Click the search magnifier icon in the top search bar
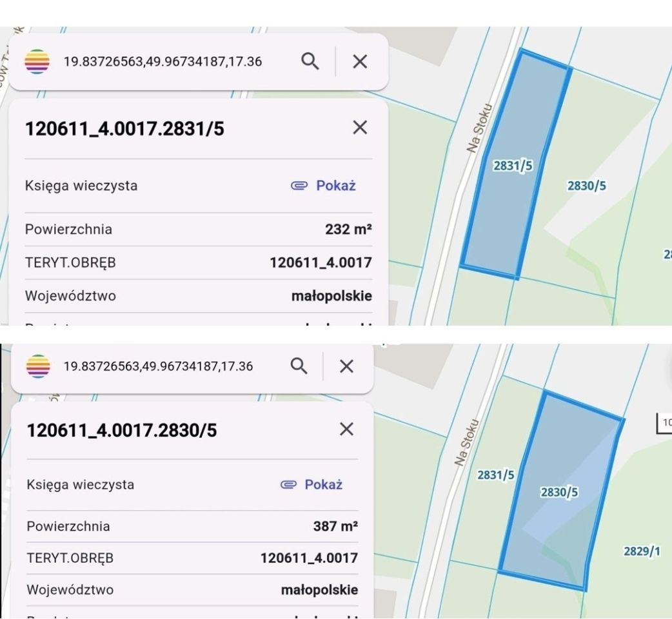 pos(310,61)
